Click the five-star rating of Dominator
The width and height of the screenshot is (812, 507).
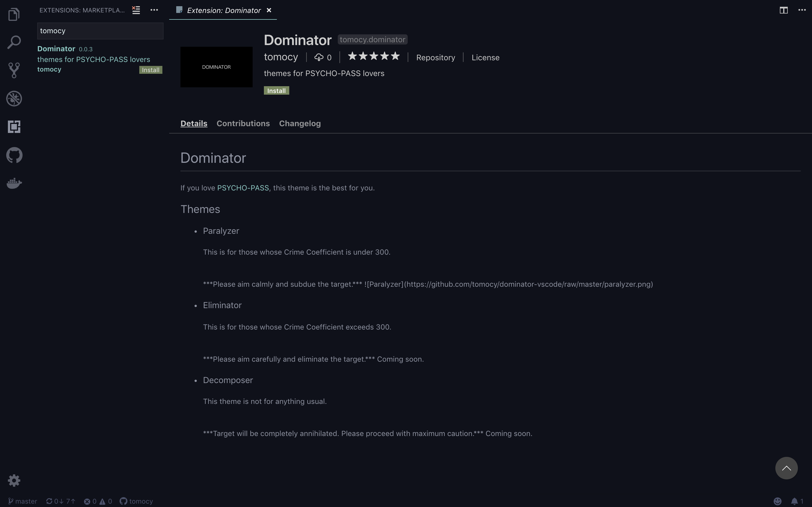(x=374, y=56)
